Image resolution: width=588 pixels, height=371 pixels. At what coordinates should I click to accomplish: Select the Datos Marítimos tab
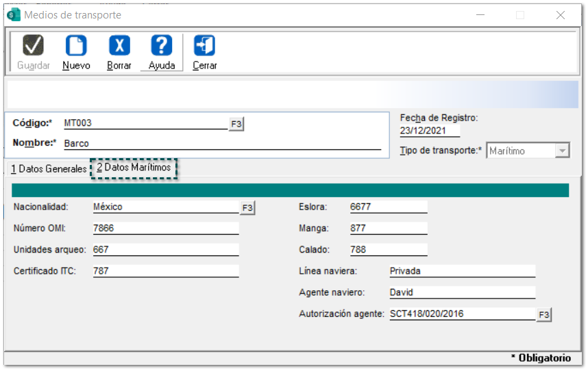(134, 168)
